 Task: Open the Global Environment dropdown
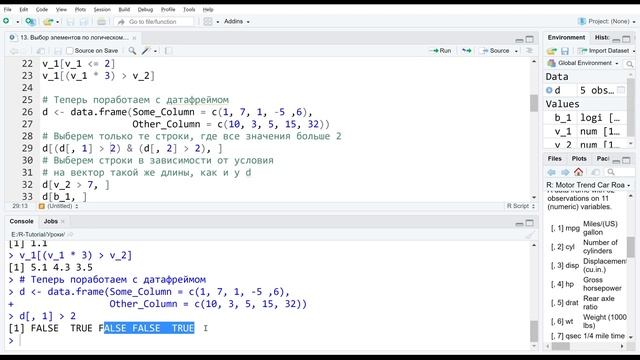coord(583,63)
